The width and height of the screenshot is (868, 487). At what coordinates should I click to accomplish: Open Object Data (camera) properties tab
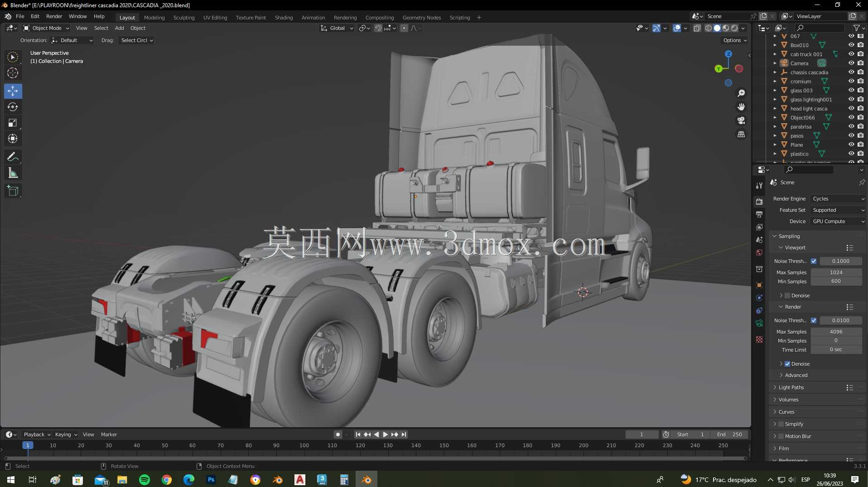[x=759, y=323]
